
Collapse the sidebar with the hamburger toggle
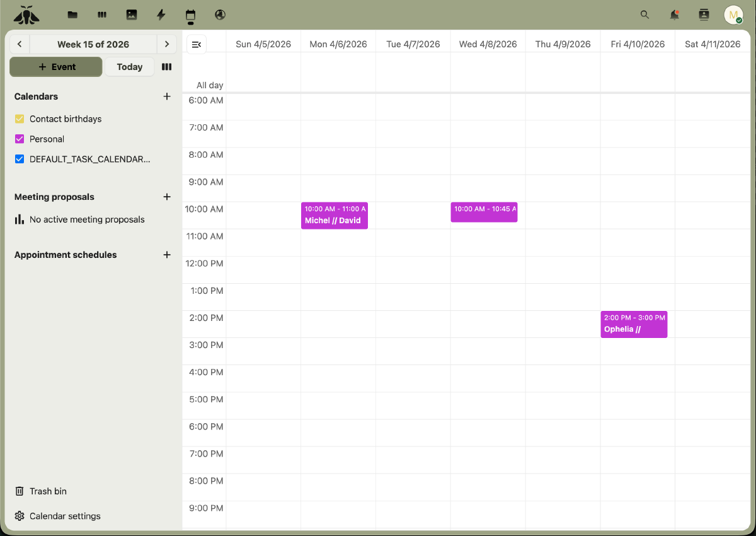point(196,44)
